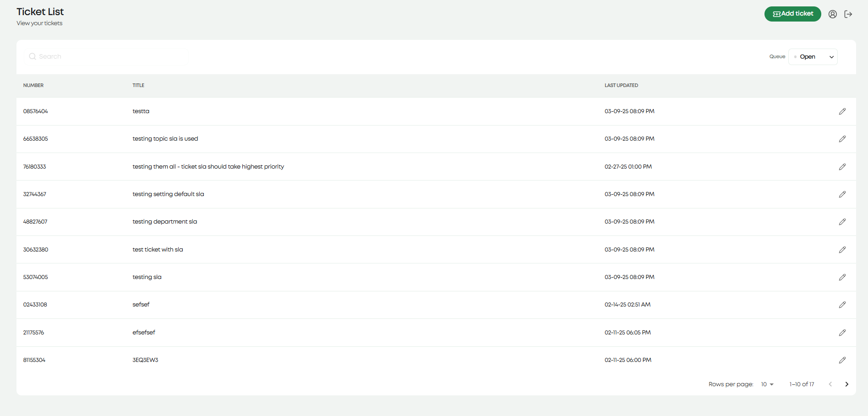
Task: Edit the 'testing topic sla is used' ticket
Action: coord(842,139)
